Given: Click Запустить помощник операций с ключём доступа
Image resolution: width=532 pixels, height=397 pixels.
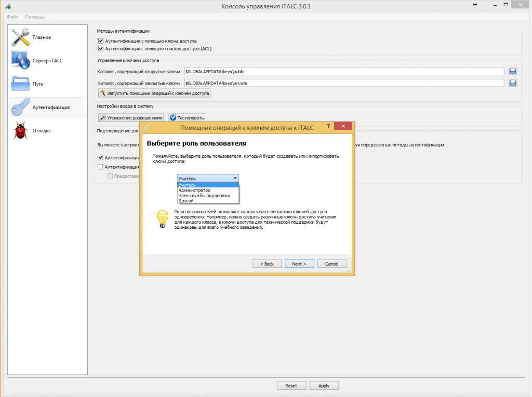Looking at the screenshot, I should point(154,93).
